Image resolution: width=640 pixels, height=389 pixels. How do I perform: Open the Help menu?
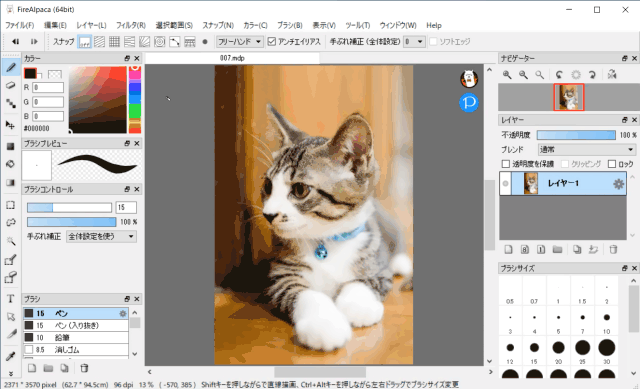pos(434,25)
